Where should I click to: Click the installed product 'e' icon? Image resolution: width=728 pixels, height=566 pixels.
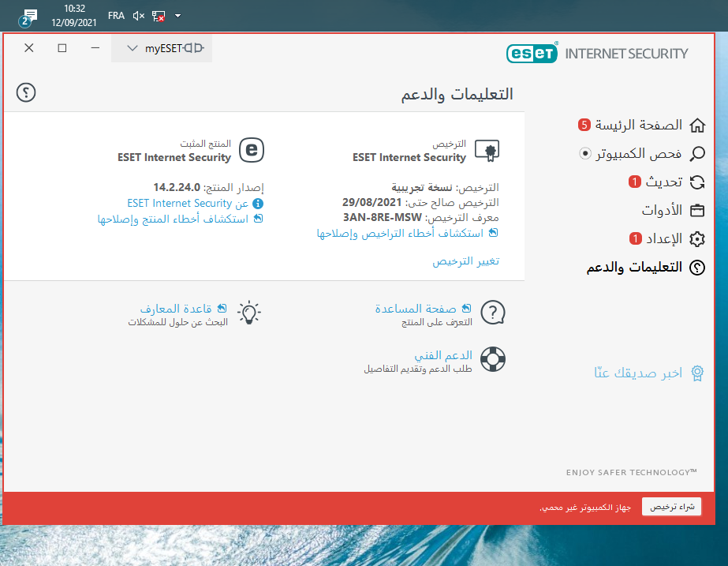252,150
